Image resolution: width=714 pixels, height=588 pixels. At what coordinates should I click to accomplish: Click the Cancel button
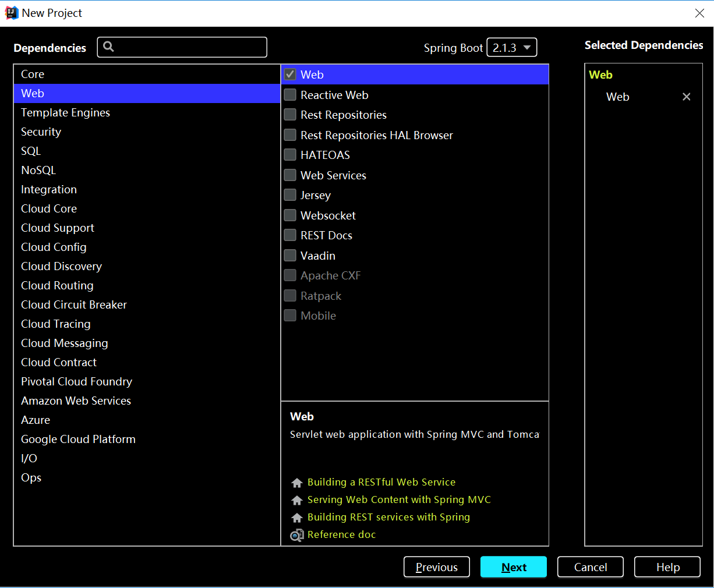591,567
